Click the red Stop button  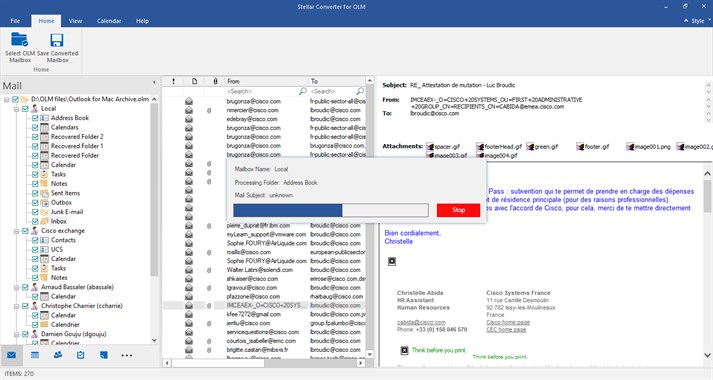(458, 210)
